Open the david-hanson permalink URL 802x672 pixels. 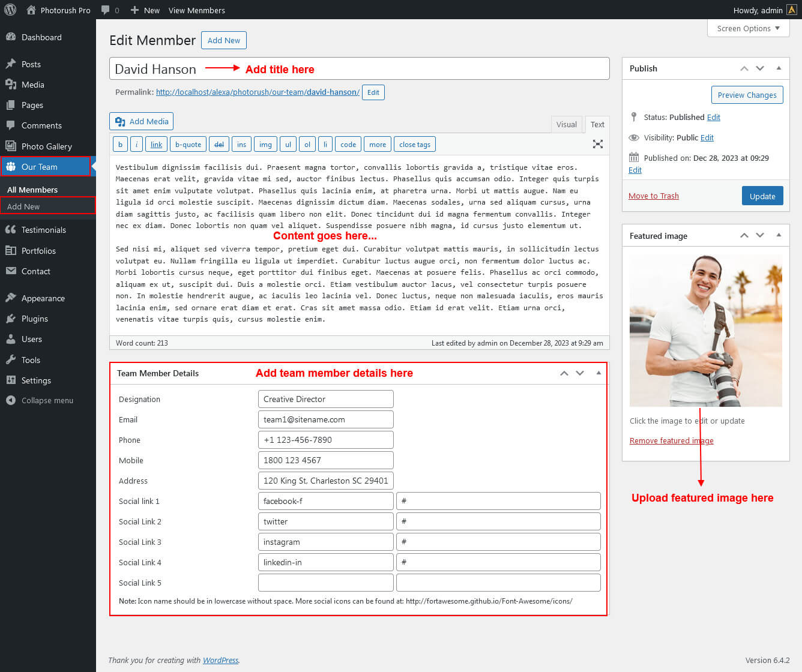[x=258, y=92]
